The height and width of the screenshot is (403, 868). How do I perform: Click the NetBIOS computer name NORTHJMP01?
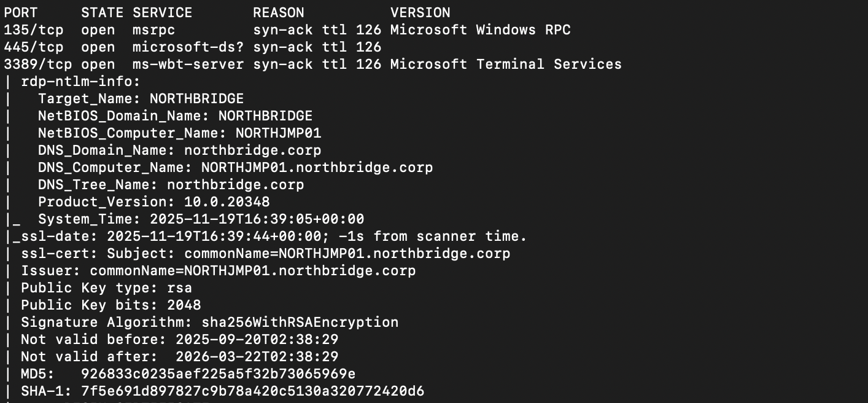click(x=278, y=133)
